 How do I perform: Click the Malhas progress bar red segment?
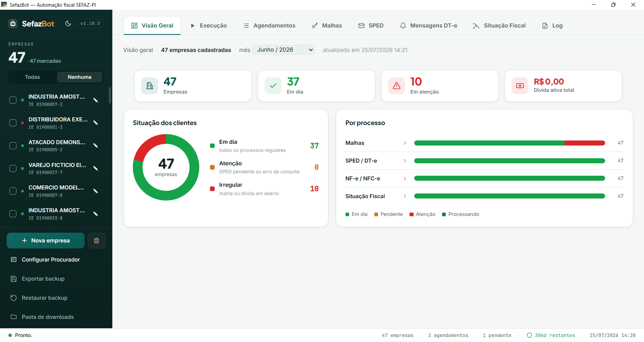pyautogui.click(x=585, y=143)
